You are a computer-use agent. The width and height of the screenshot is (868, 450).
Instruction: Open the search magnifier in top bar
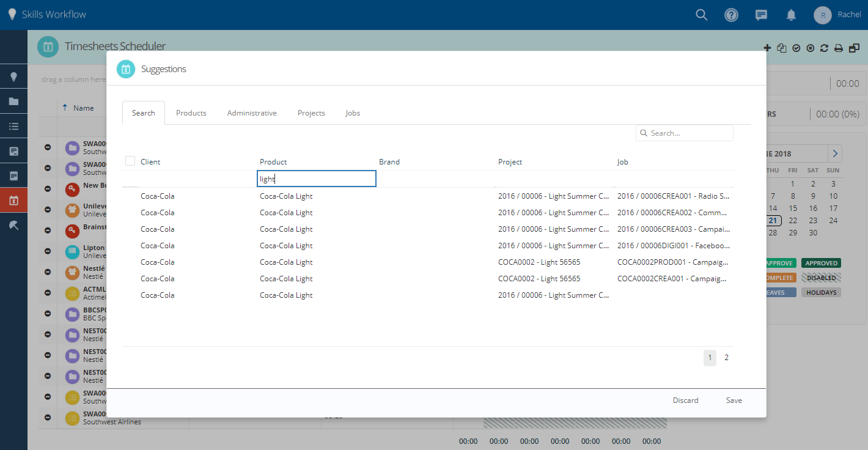click(702, 15)
